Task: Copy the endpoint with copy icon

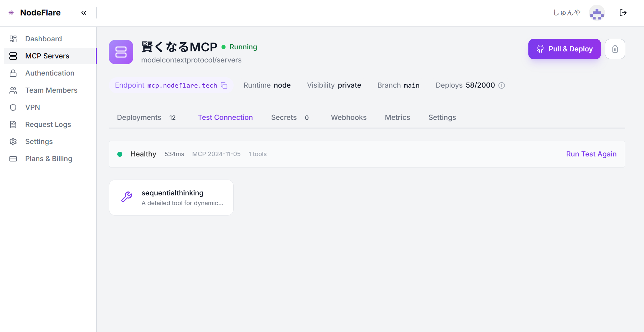Action: coord(224,86)
